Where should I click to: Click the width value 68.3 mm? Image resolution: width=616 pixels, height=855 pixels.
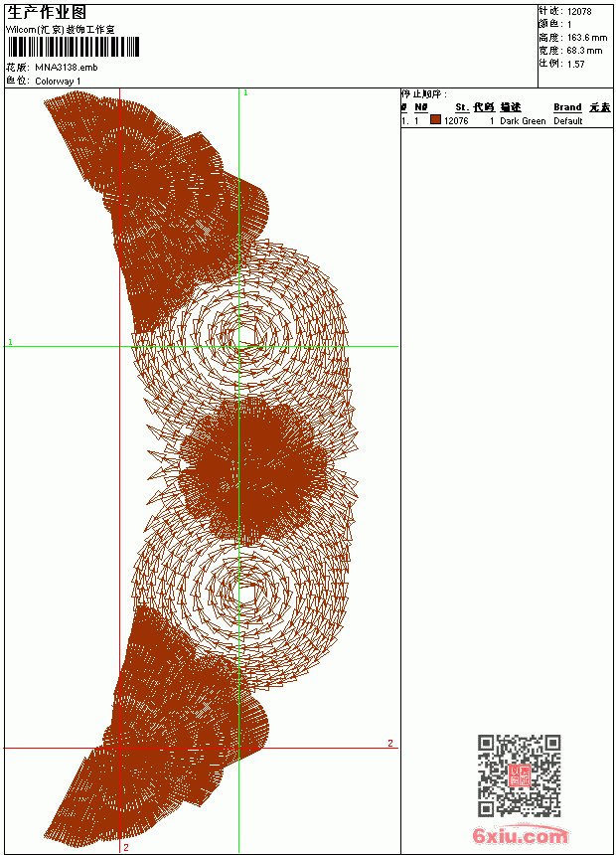tap(584, 51)
